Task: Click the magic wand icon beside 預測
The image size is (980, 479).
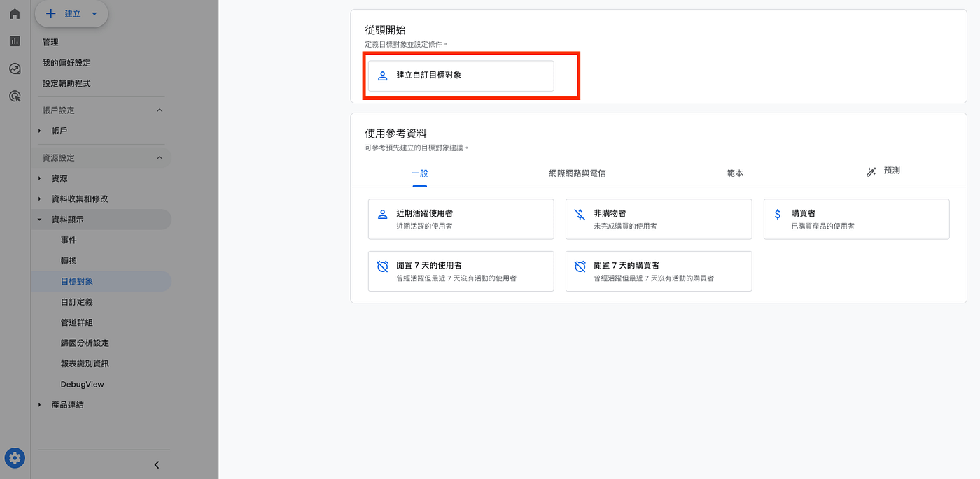Action: pyautogui.click(x=871, y=171)
